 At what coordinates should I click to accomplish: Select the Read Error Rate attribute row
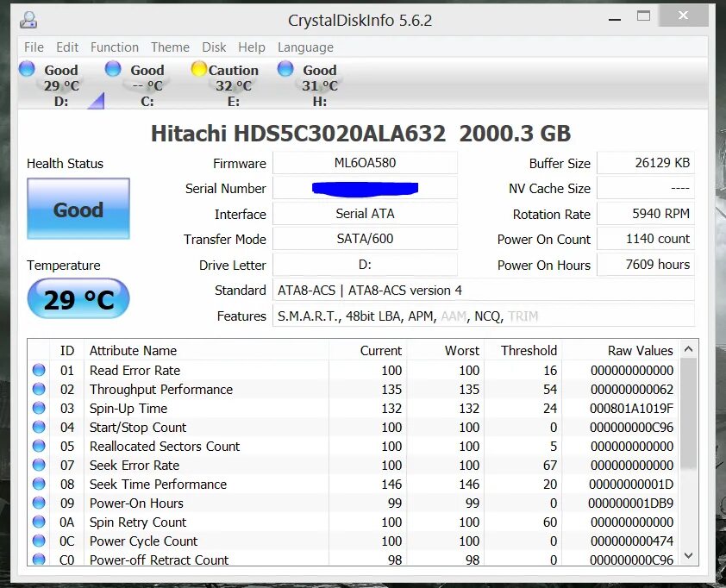click(x=354, y=371)
